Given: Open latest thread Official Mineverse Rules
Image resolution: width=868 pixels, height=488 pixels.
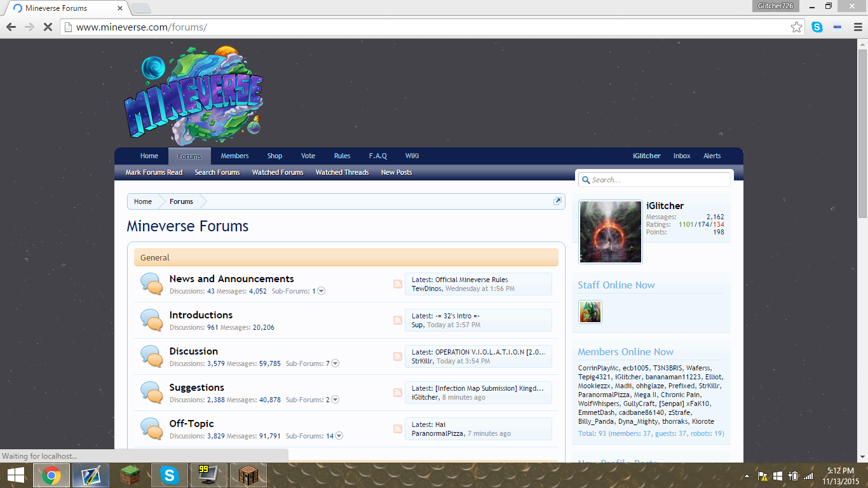Looking at the screenshot, I should click(x=471, y=280).
